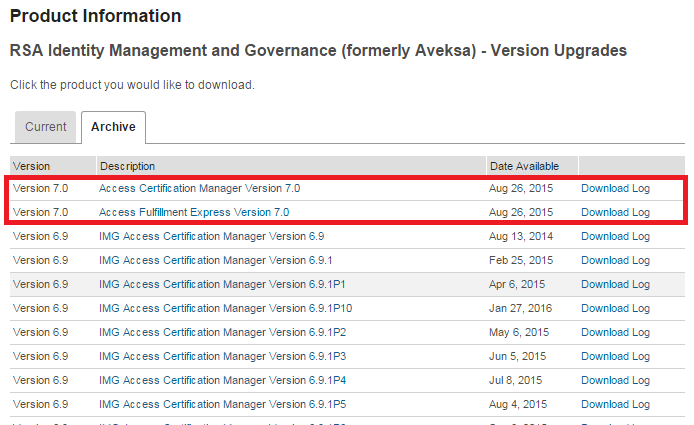Open Access Fulfillment Express Version 7.0 link
The height and width of the screenshot is (425, 694).
point(194,212)
